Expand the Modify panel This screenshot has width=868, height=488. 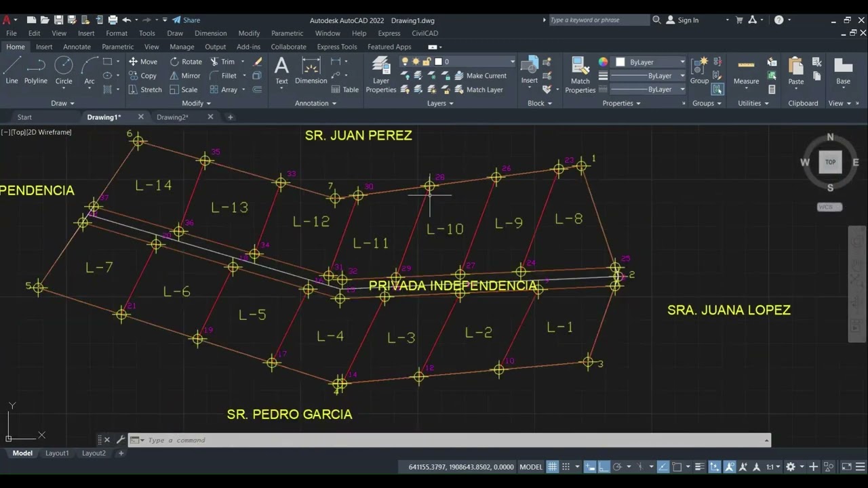coord(196,103)
